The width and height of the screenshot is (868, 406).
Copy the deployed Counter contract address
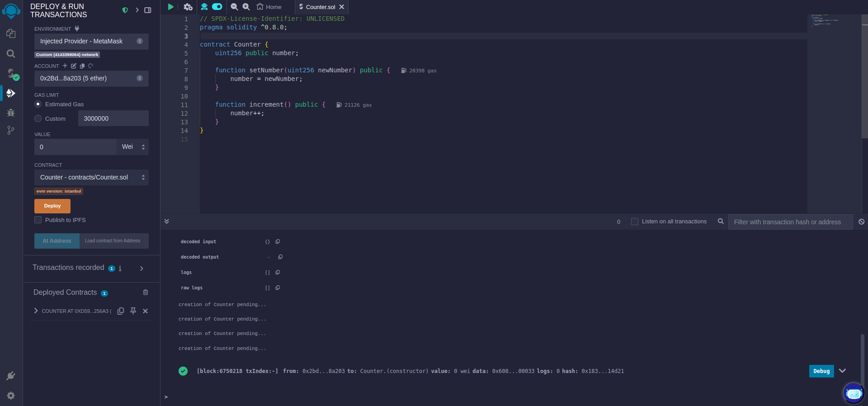pos(121,311)
